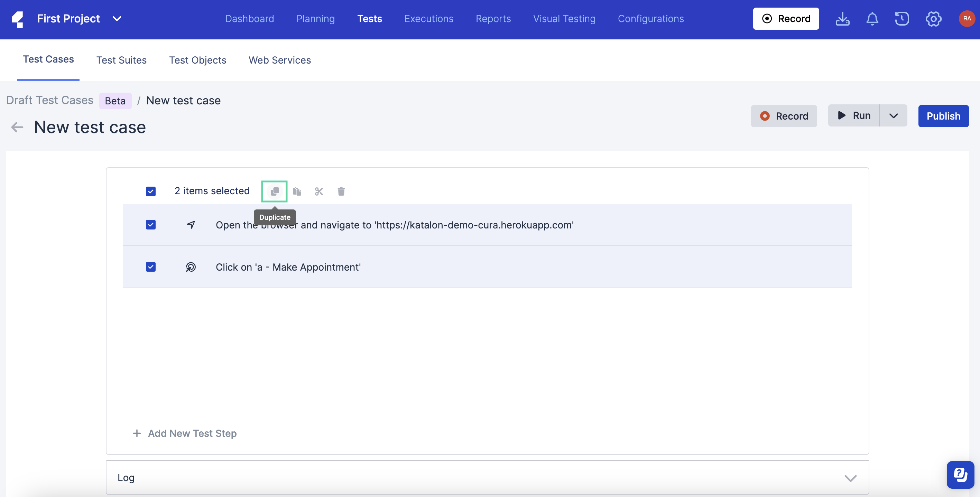Uncheck the 'Open the browser' step checkbox
The width and height of the screenshot is (980, 497).
[x=151, y=225]
